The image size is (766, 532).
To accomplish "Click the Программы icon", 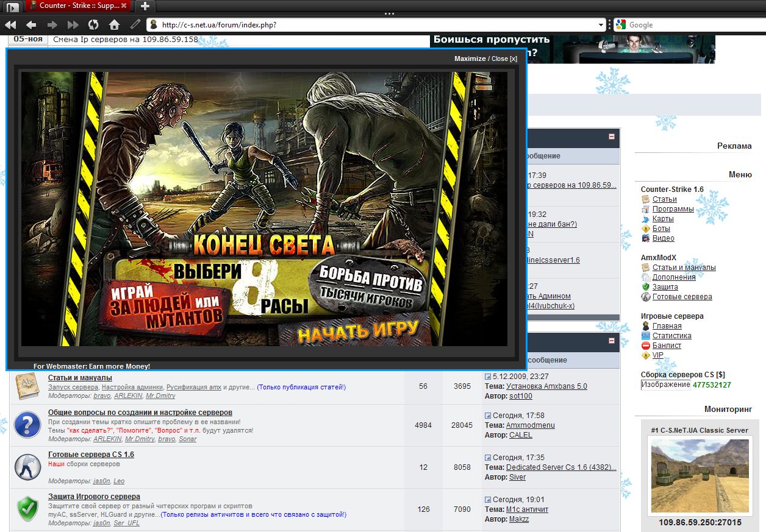I will [x=646, y=209].
